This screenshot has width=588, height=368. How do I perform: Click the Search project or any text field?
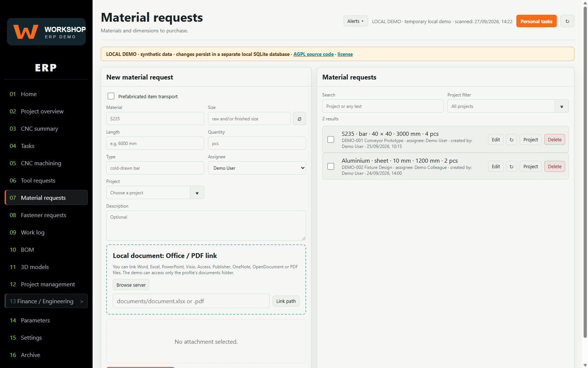pyautogui.click(x=383, y=106)
